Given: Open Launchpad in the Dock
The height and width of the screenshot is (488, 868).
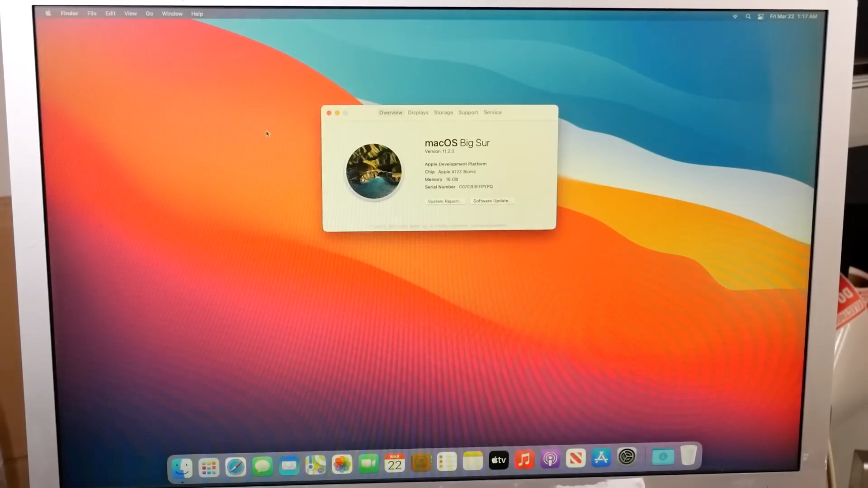Looking at the screenshot, I should (208, 467).
